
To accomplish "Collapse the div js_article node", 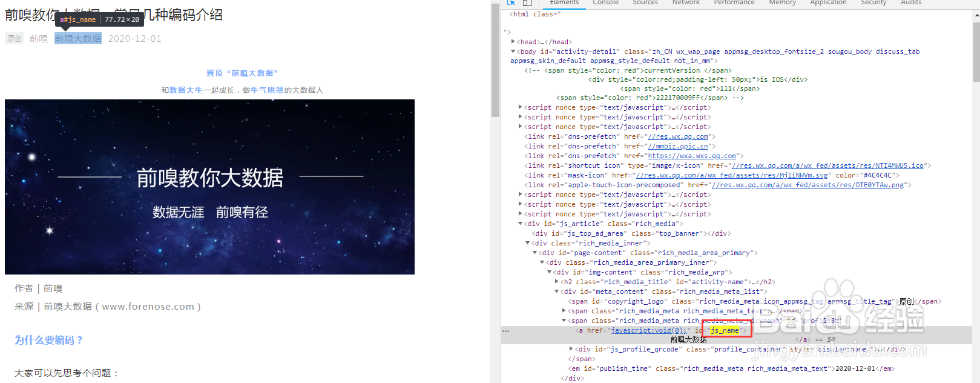I will click(520, 224).
